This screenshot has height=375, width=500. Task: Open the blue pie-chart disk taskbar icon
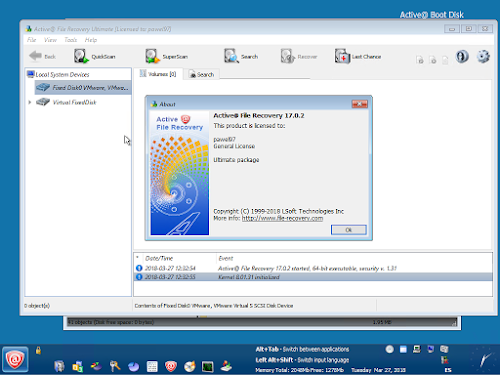[134, 367]
